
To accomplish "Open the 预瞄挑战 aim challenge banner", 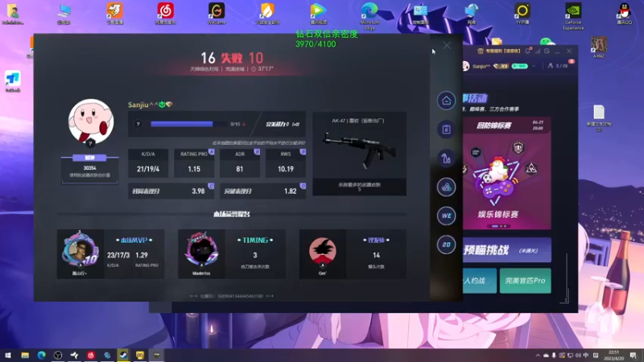I will [x=507, y=249].
